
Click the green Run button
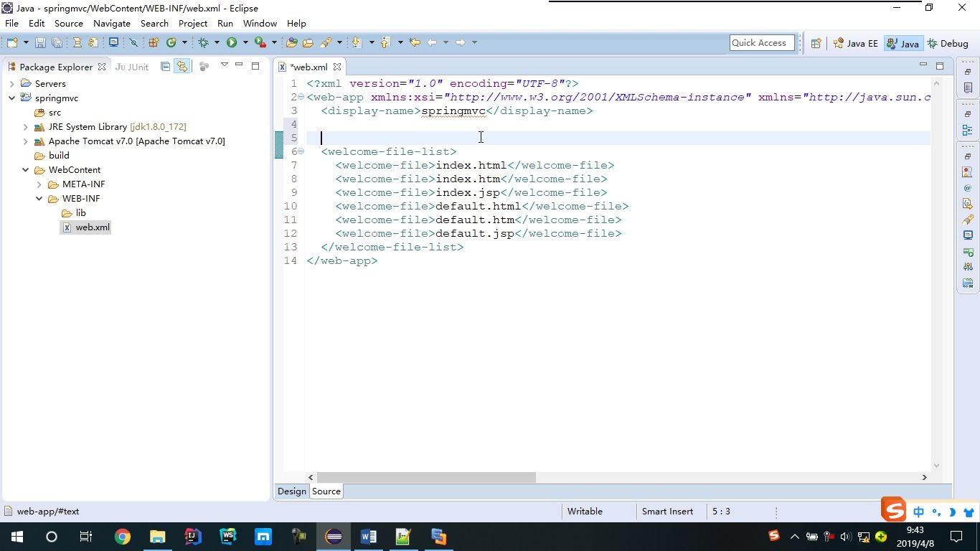click(232, 43)
